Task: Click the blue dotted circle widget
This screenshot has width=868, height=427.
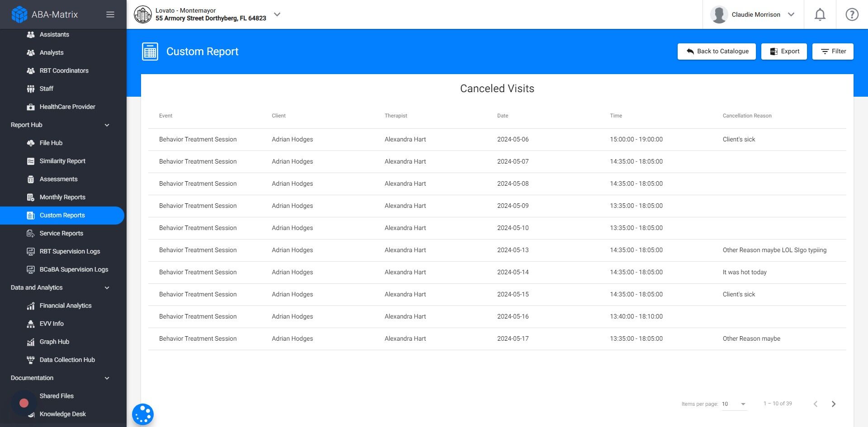Action: pos(143,414)
